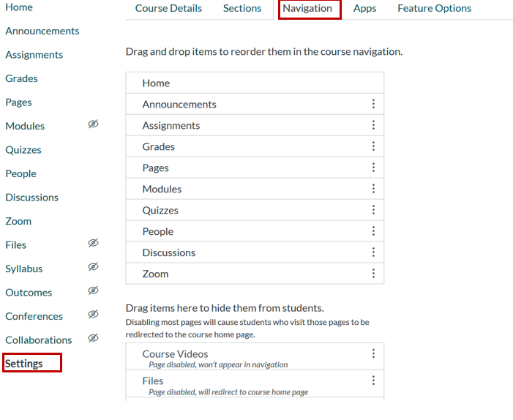Open options menu for Announcements row
This screenshot has height=420, width=513.
click(373, 104)
